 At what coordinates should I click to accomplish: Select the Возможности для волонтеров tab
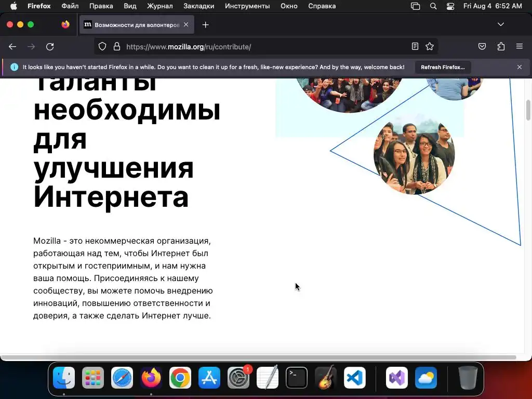137,25
